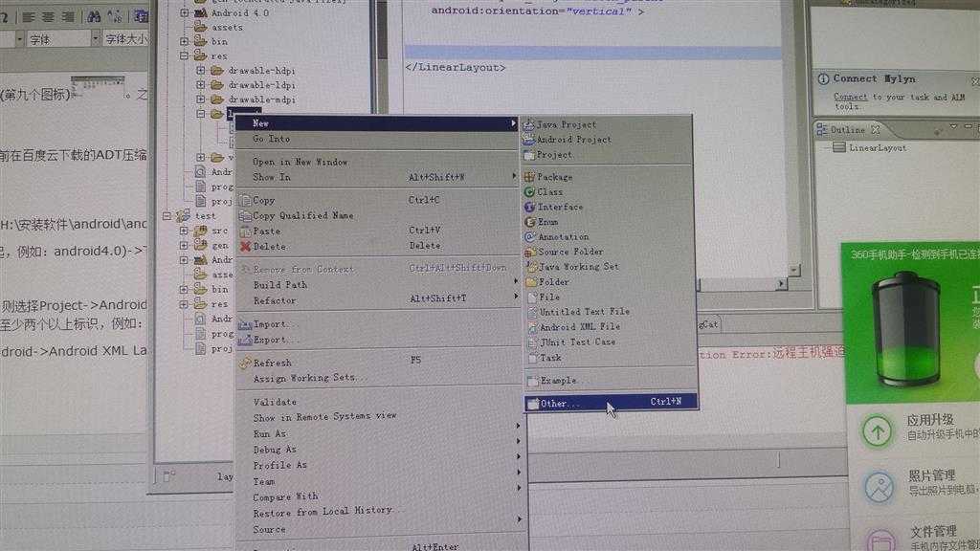Open the Run As submenu
This screenshot has width=980, height=551.
378,433
